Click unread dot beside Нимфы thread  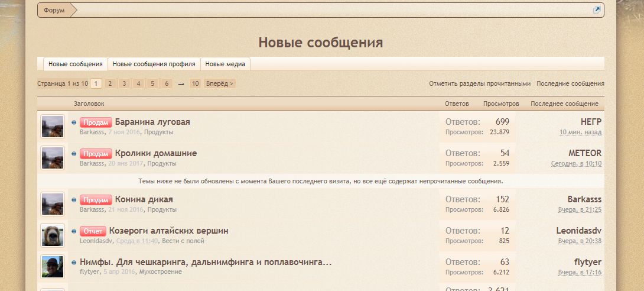[74, 262]
